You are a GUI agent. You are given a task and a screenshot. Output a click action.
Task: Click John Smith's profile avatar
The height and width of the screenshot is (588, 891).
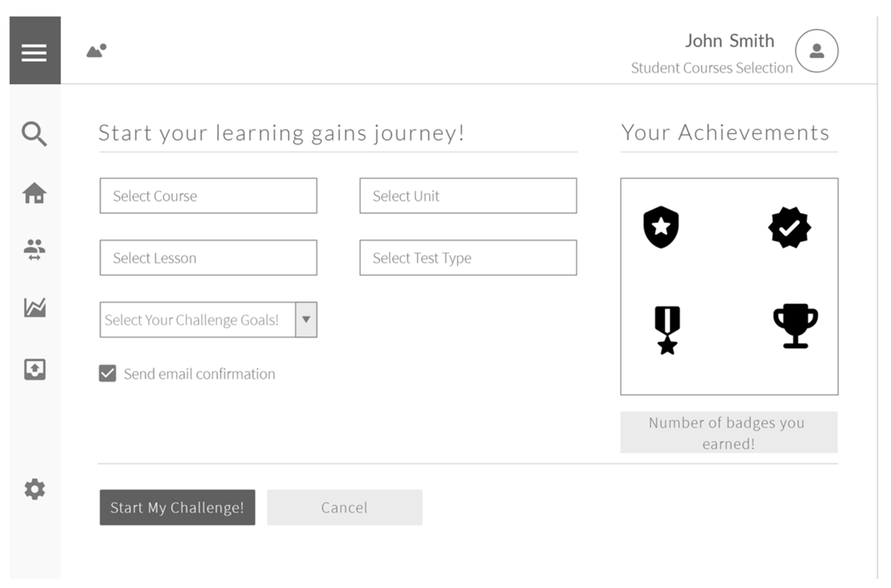click(x=816, y=51)
